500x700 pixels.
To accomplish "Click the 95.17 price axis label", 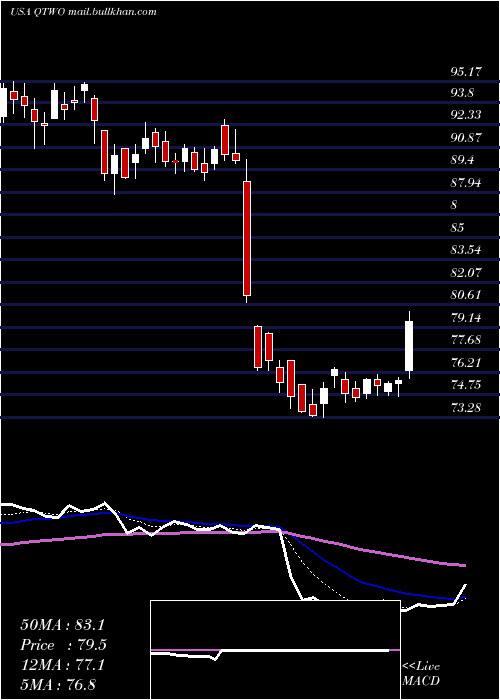I will [x=466, y=71].
